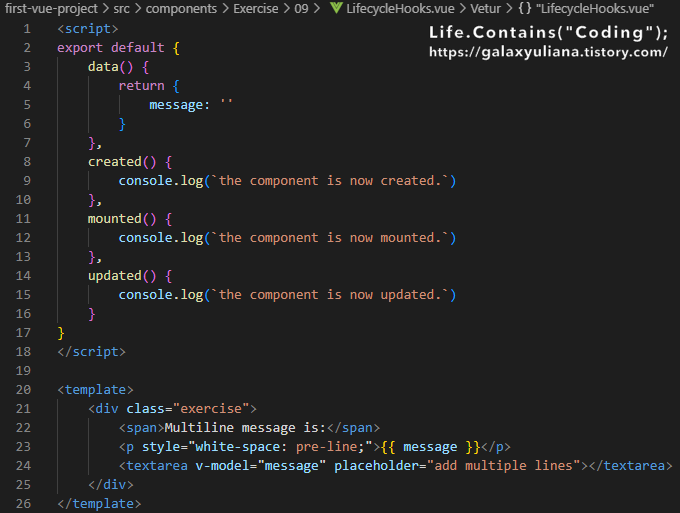Click the opening <template> tag

point(95,390)
